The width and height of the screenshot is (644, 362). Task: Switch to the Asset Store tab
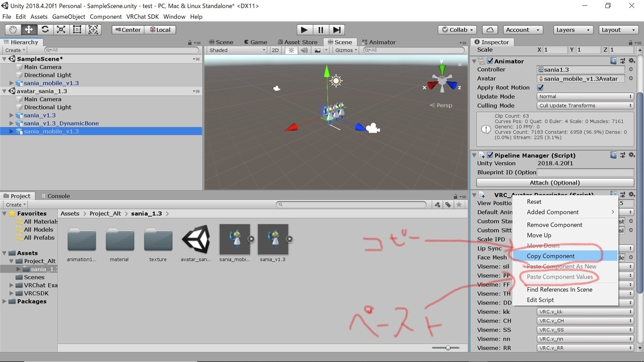click(x=297, y=42)
